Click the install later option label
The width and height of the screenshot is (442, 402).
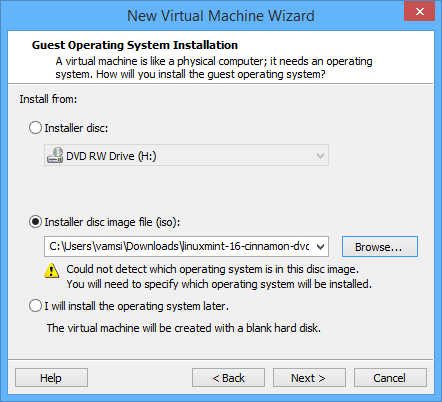[x=137, y=306]
